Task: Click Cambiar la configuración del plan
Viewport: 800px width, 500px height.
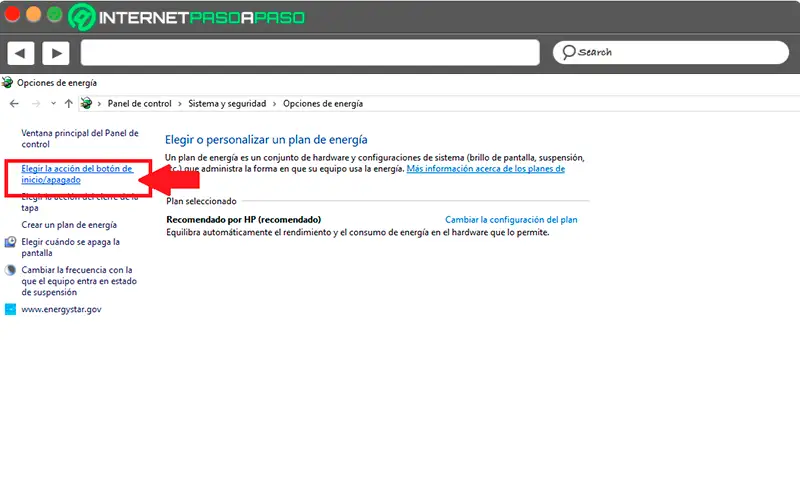Action: click(511, 219)
